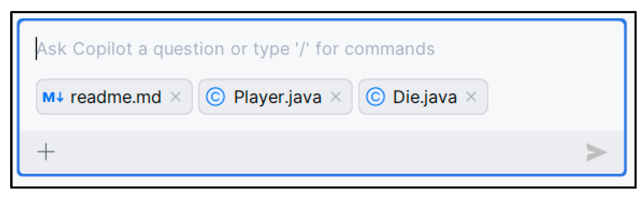644x199 pixels.
Task: Click the placeholder word 'Copilot' in prompt
Action: [x=102, y=49]
